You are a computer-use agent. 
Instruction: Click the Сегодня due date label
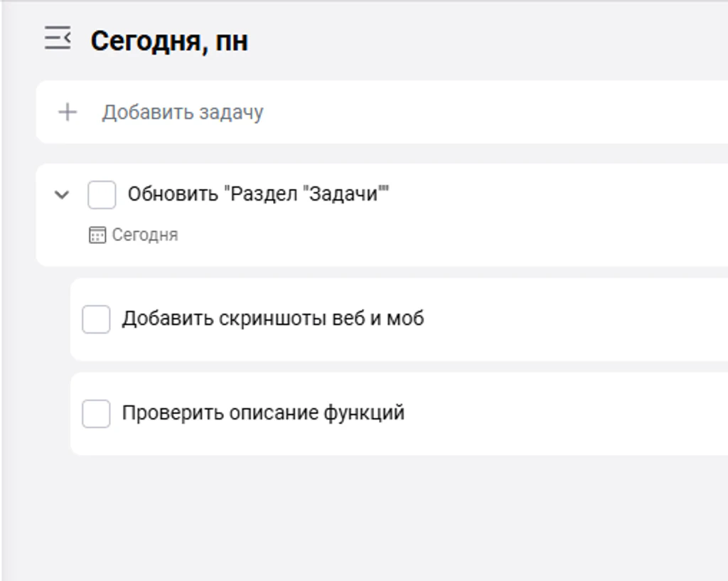(x=145, y=235)
